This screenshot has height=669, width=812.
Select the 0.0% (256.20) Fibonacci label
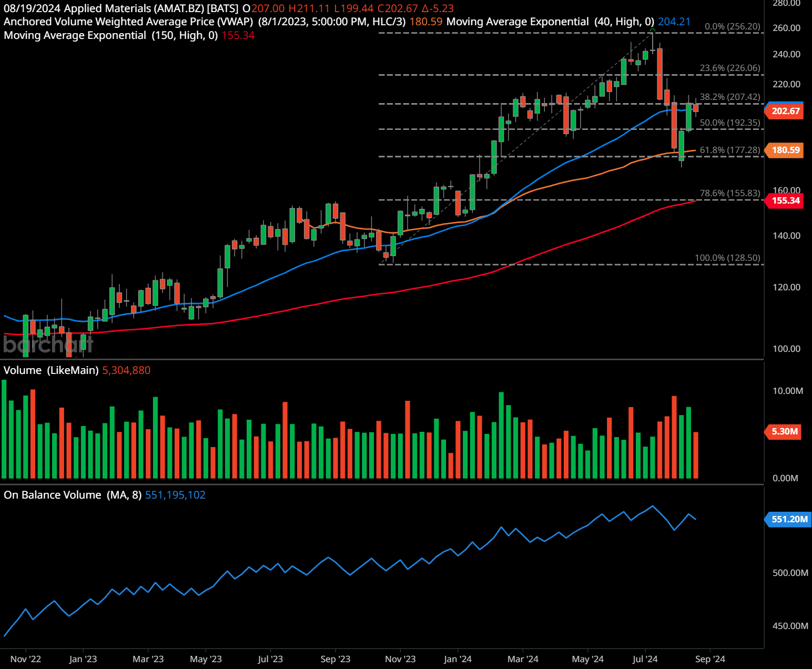pyautogui.click(x=732, y=26)
